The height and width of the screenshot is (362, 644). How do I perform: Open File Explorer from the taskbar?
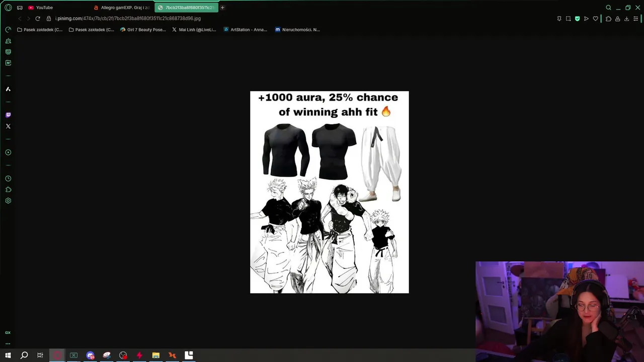coord(156,355)
